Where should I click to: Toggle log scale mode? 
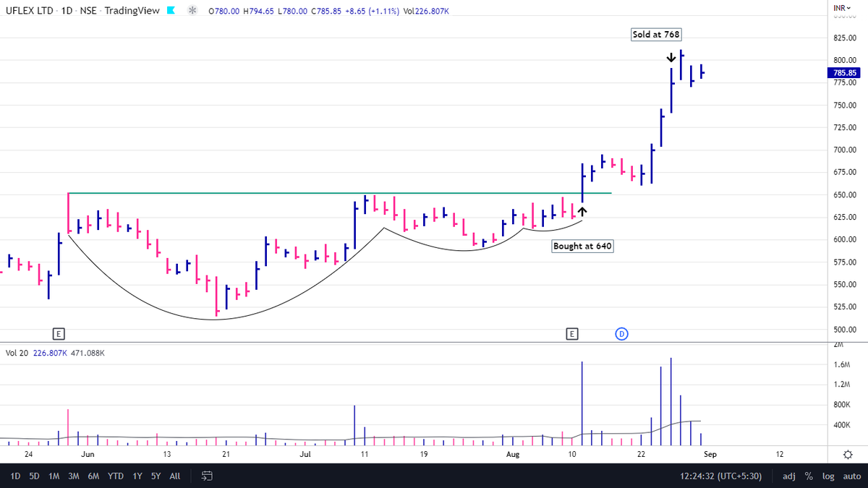(x=827, y=476)
